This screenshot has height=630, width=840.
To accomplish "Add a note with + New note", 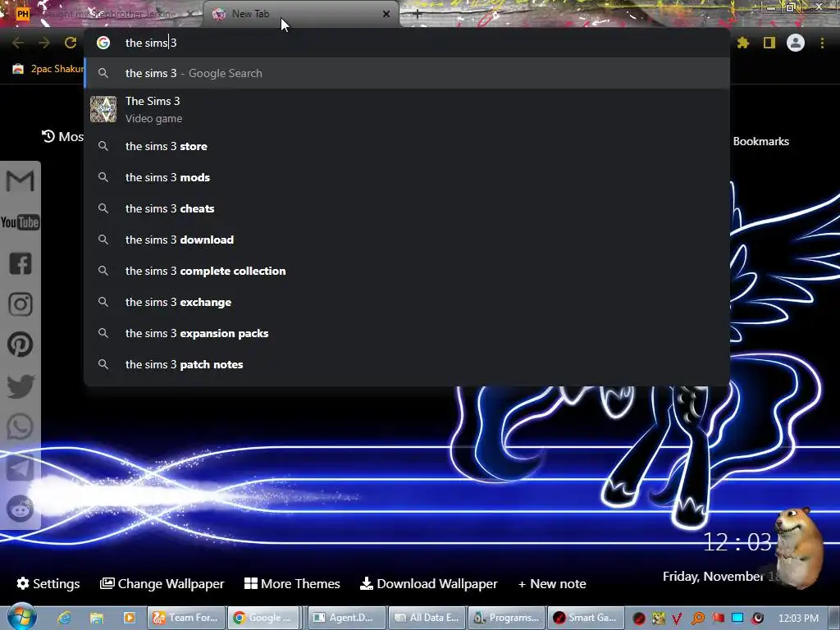I will [552, 583].
